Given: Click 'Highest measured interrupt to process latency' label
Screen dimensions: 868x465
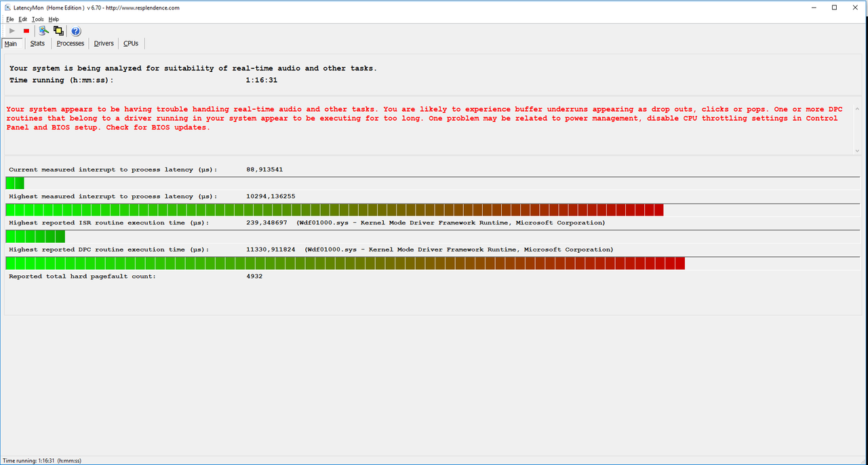Looking at the screenshot, I should tap(113, 196).
